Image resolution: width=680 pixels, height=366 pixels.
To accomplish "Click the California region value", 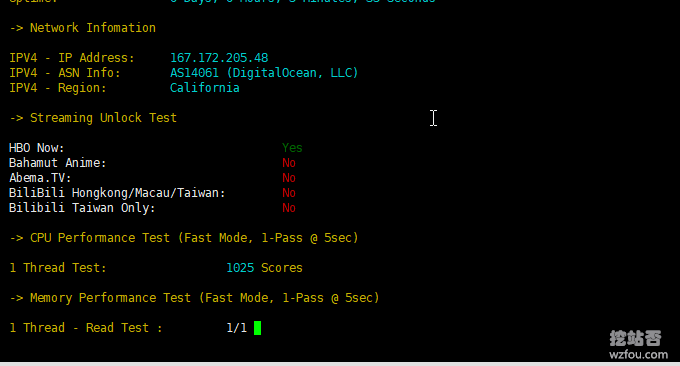I will (x=205, y=88).
